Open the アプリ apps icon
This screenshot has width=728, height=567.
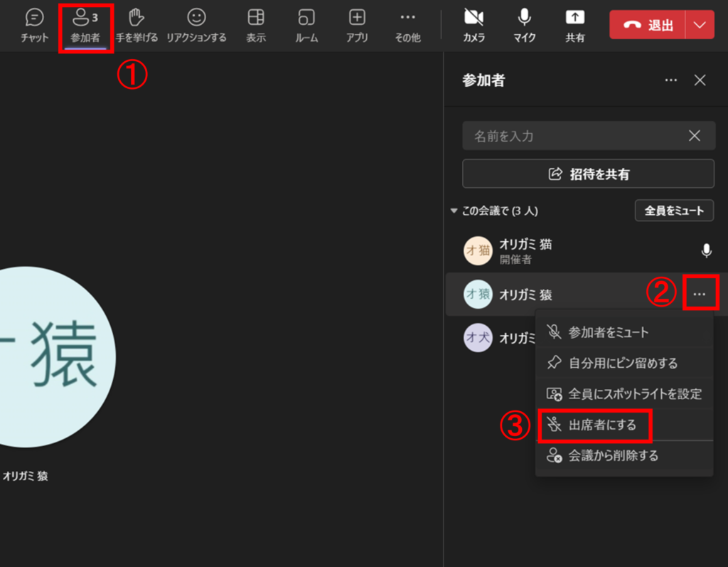click(x=357, y=25)
